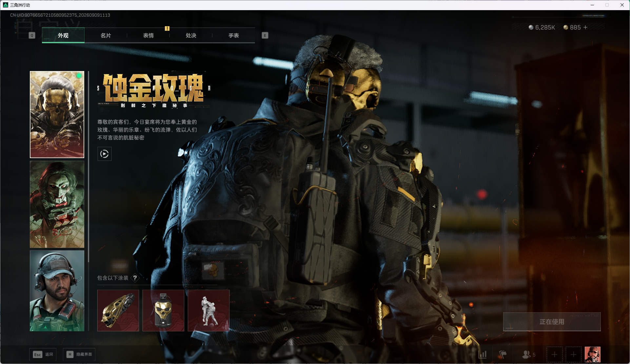View the execution animation item
Image resolution: width=630 pixels, height=364 pixels.
click(x=209, y=310)
